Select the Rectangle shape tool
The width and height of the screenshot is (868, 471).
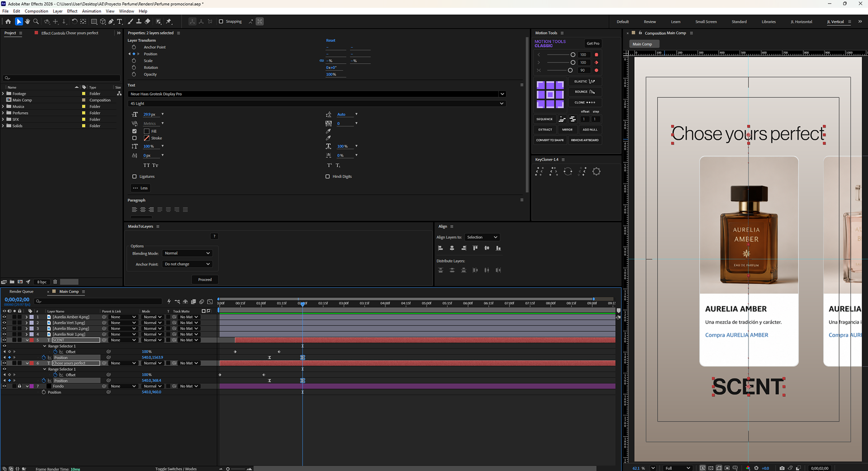94,22
